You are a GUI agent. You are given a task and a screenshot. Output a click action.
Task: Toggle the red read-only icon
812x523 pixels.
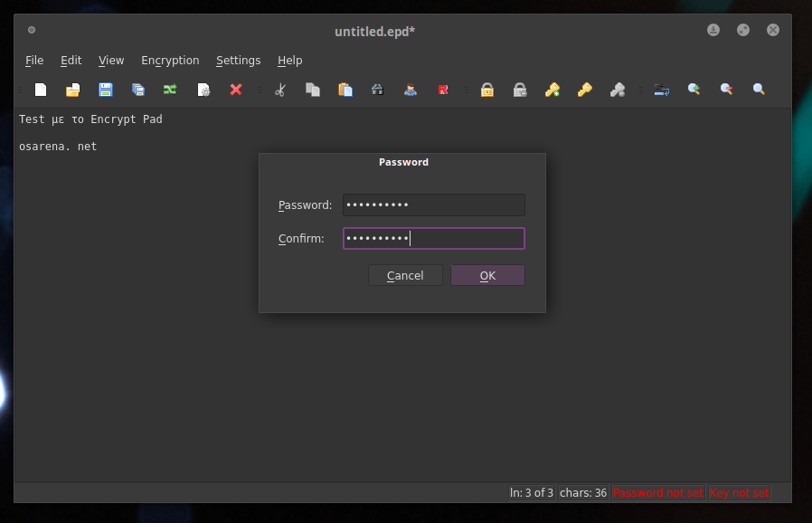443,90
